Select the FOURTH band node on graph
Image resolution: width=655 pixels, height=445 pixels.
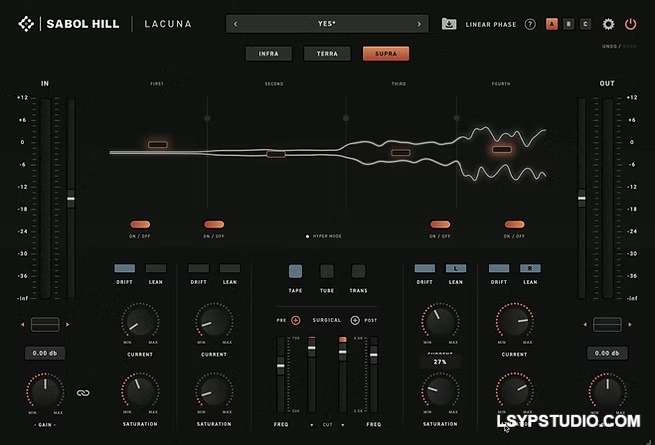(502, 149)
